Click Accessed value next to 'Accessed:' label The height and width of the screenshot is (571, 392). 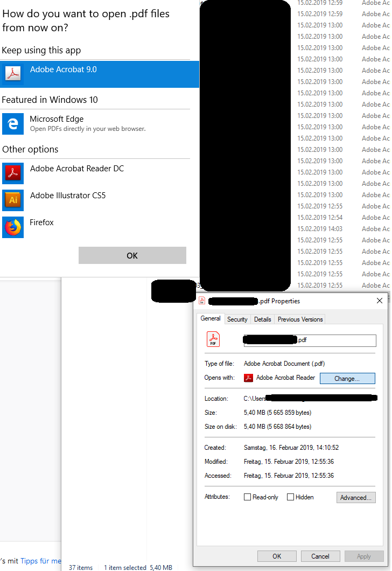click(x=289, y=476)
